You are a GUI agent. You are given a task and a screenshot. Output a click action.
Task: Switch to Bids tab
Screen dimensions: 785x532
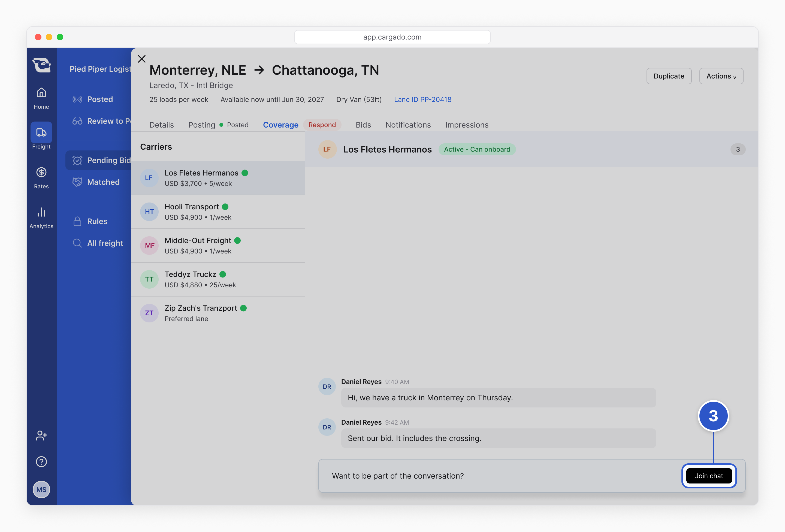363,125
